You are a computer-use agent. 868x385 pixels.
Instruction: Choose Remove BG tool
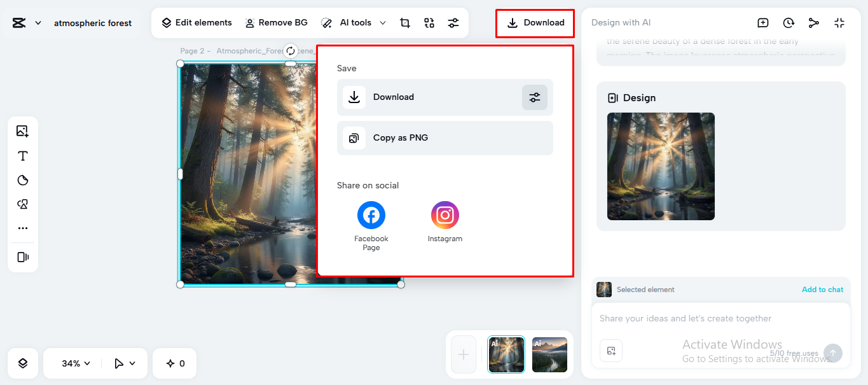coord(276,22)
